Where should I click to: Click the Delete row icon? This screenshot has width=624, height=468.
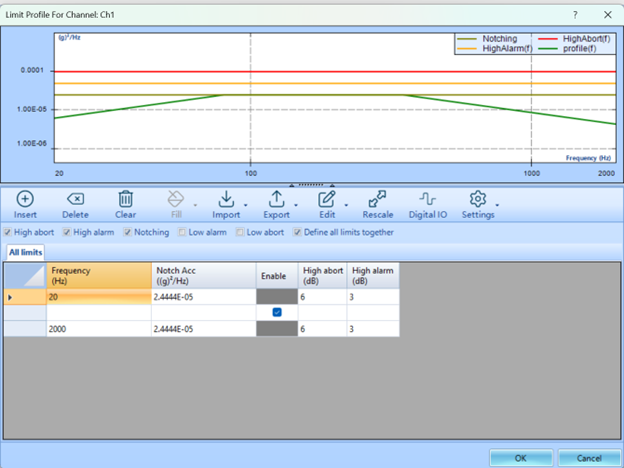[x=75, y=199]
